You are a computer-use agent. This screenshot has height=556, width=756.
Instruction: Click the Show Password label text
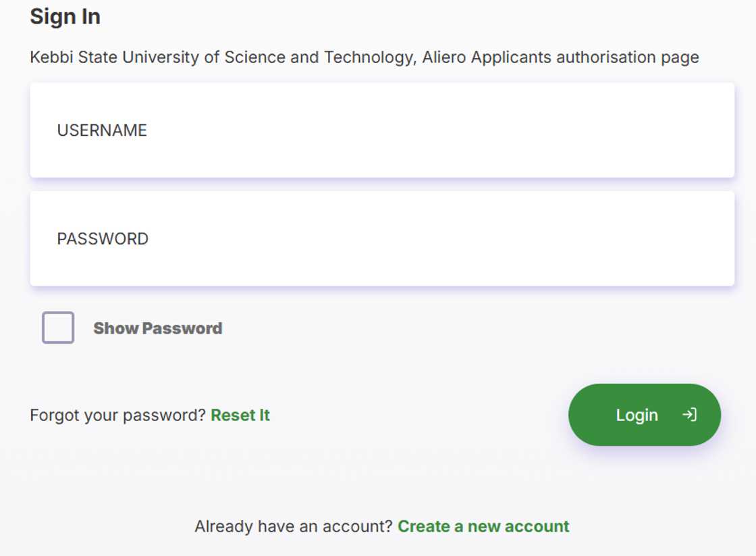tap(157, 328)
